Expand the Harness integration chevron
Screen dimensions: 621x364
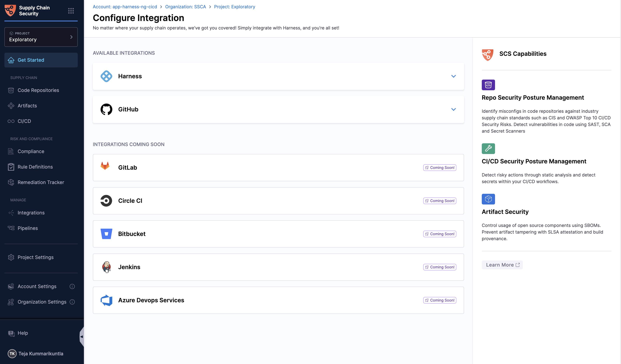(453, 76)
